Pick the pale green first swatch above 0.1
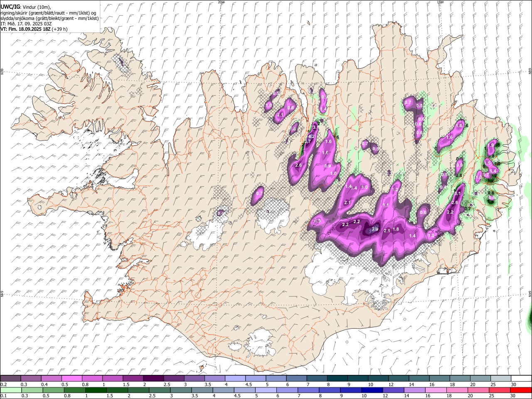532x399 pixels. [x=11, y=390]
